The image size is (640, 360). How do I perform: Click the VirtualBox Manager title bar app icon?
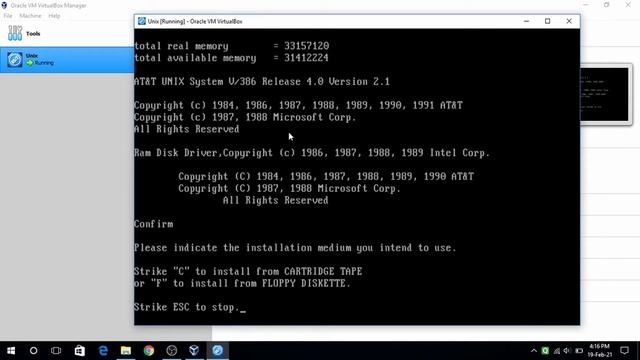(x=4, y=5)
